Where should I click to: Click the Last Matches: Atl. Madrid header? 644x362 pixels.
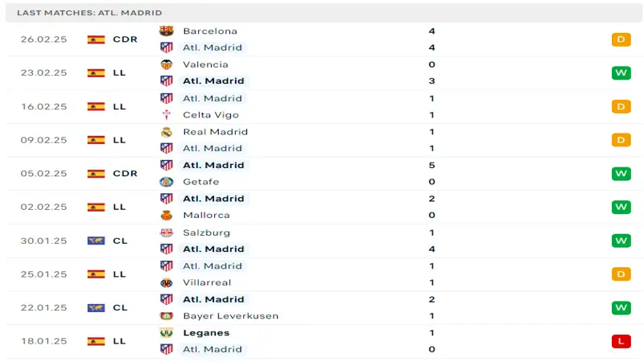coord(89,13)
